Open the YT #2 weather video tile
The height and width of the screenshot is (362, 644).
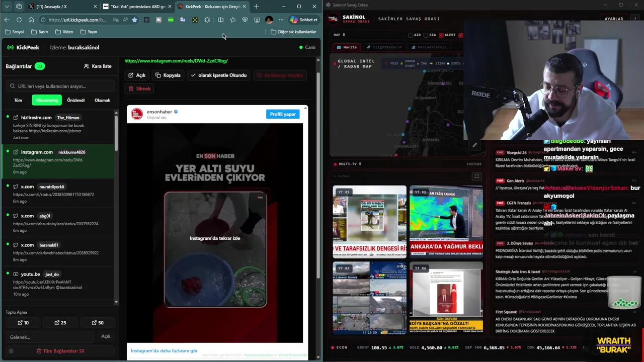coord(446,221)
